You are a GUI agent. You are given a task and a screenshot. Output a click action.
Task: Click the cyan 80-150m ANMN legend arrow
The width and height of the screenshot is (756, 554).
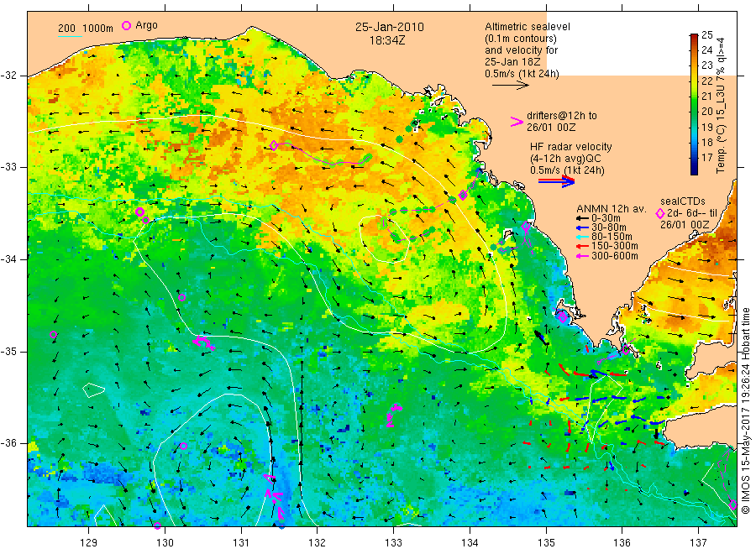click(x=582, y=237)
